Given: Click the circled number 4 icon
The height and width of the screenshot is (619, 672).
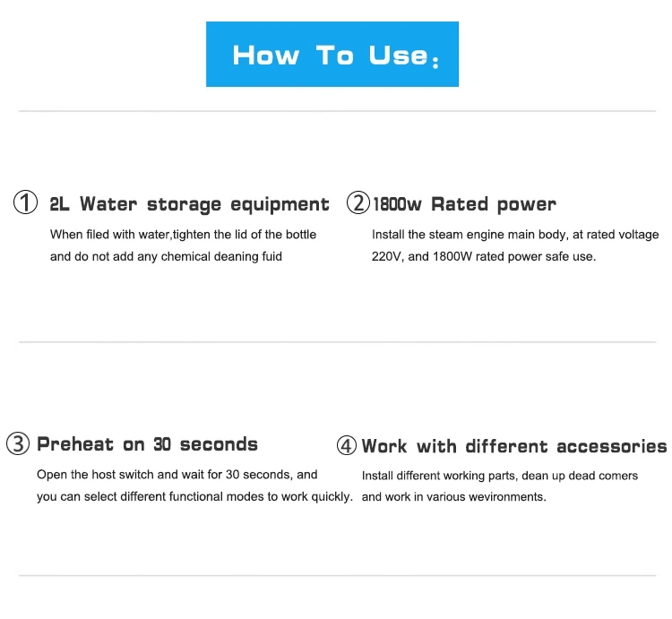Looking at the screenshot, I should [x=347, y=445].
